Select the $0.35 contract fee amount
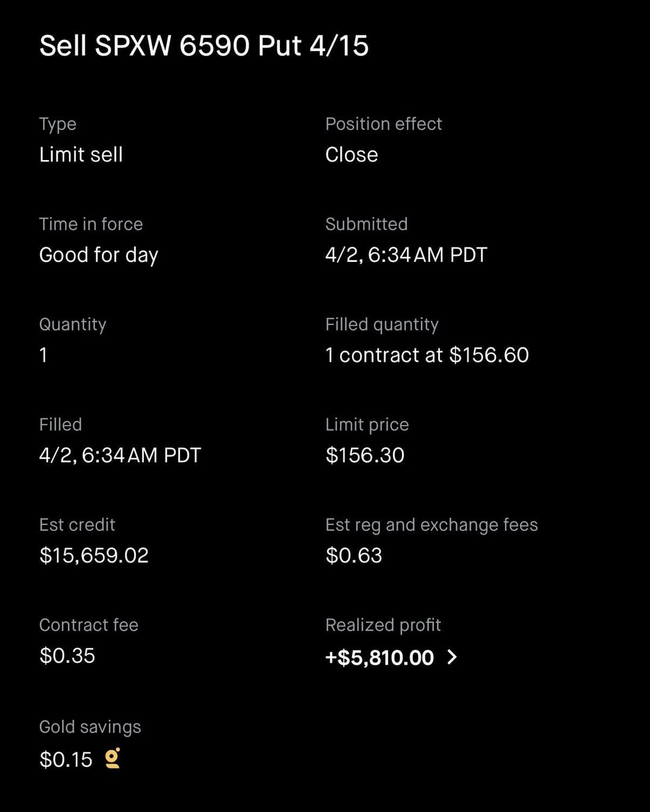Screen dimensions: 650x812 pyautogui.click(x=67, y=655)
